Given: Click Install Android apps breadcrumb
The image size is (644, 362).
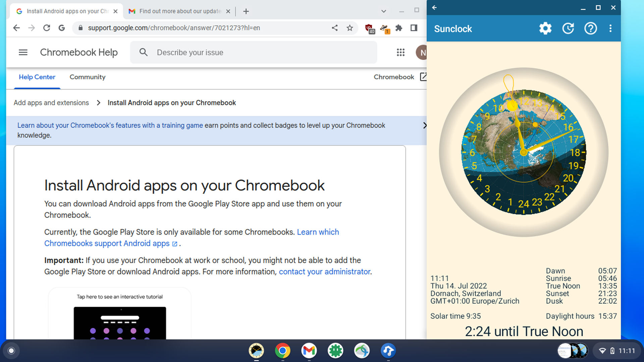Looking at the screenshot, I should tap(172, 103).
